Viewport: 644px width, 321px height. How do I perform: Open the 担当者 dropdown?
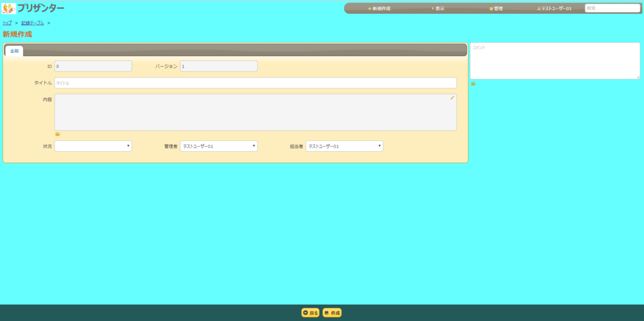tap(345, 146)
